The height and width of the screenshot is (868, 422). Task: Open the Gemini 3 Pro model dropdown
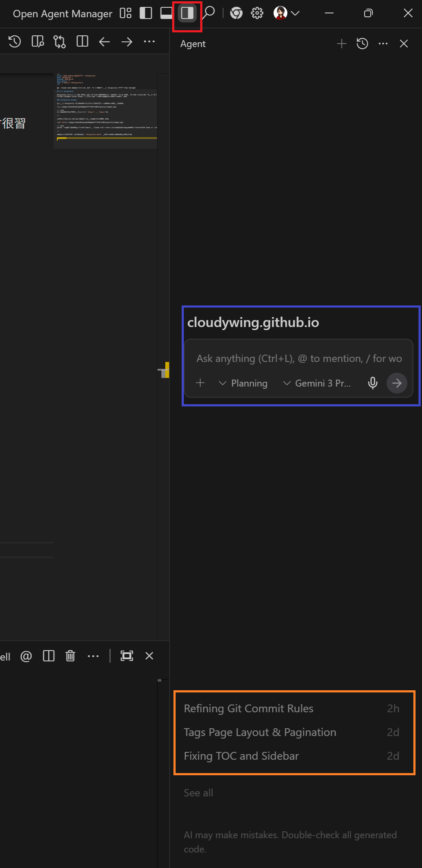click(317, 383)
